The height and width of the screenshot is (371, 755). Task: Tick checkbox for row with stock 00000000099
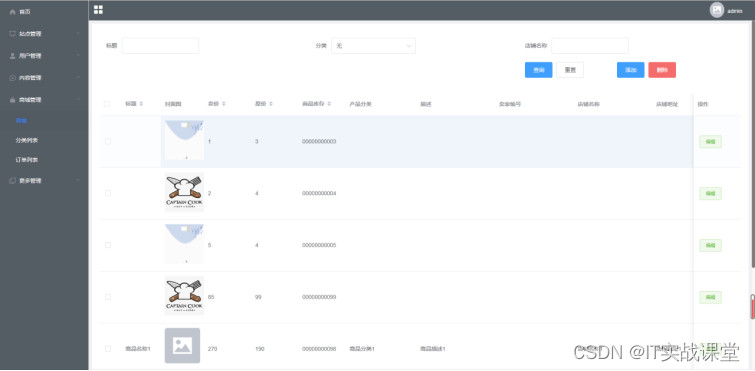(108, 297)
